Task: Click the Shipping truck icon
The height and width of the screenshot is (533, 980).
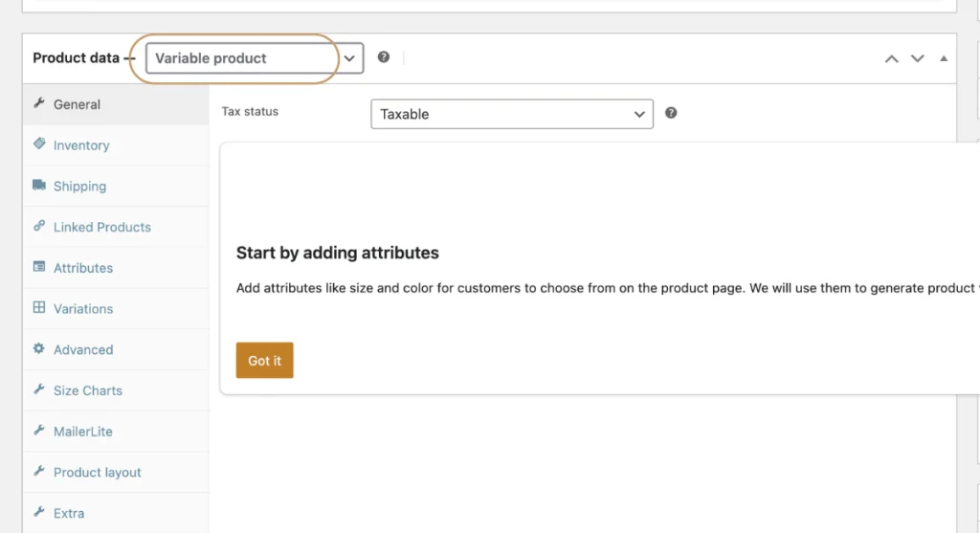Action: click(x=38, y=185)
